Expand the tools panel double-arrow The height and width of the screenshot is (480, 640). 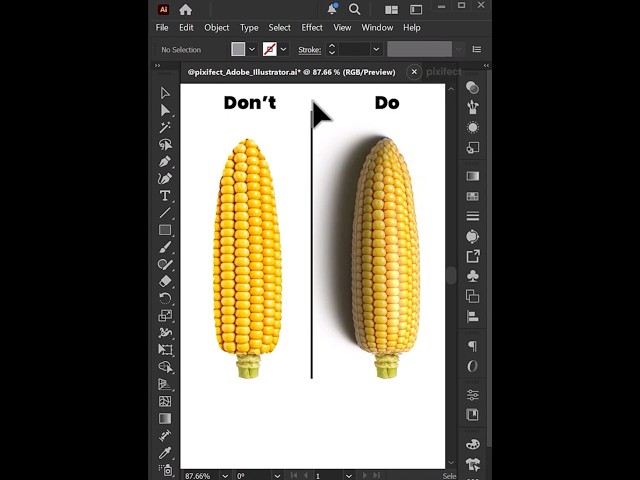(x=158, y=66)
